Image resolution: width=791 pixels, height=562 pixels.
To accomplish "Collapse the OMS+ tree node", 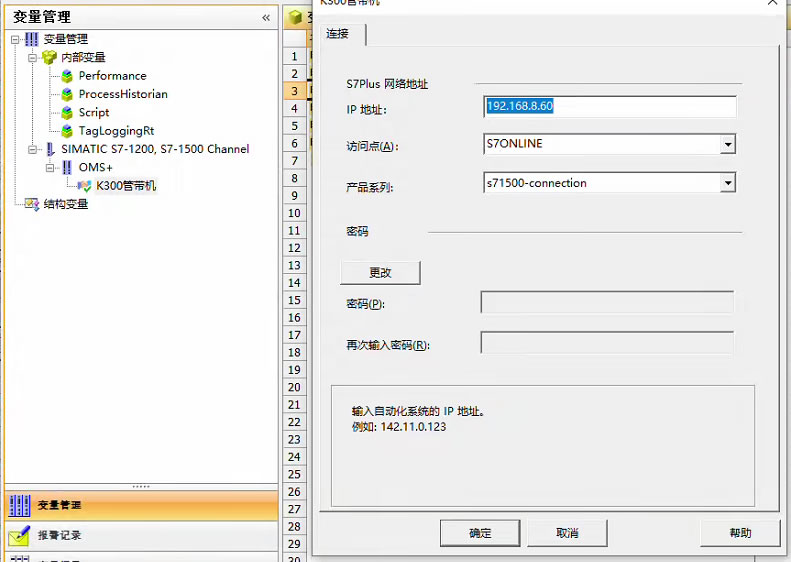I will (51, 168).
